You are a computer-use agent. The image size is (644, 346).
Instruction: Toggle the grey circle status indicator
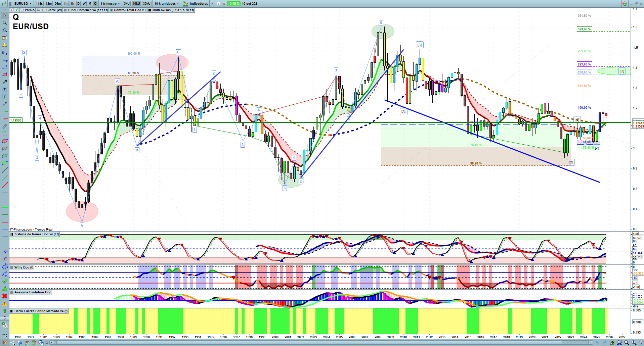click(224, 4)
